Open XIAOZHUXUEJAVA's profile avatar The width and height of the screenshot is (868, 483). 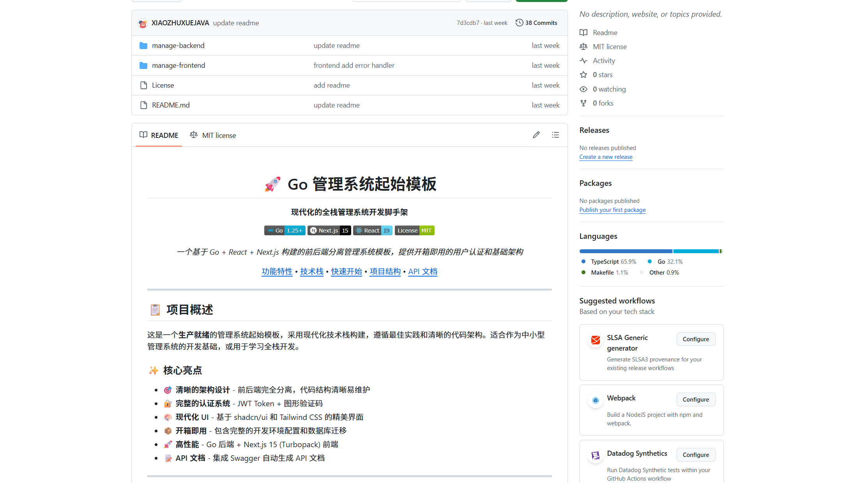[x=143, y=23]
